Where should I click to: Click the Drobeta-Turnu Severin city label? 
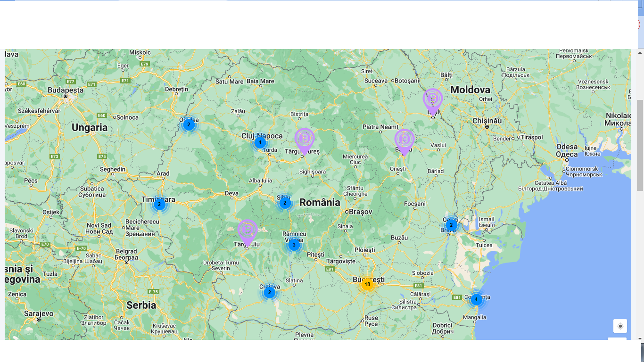point(222,265)
